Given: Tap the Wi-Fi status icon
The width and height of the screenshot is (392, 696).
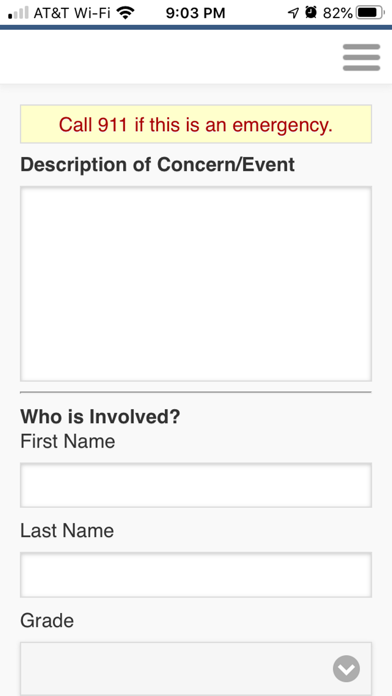Looking at the screenshot, I should pos(126,13).
